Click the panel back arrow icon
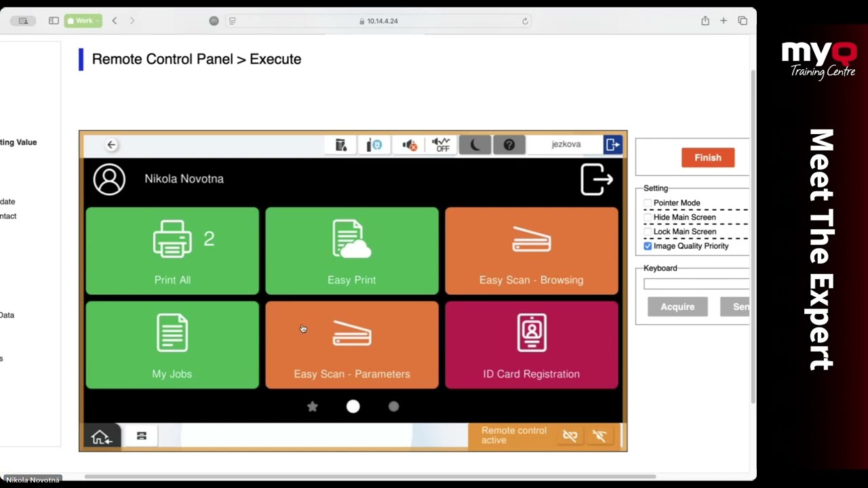 (x=111, y=144)
